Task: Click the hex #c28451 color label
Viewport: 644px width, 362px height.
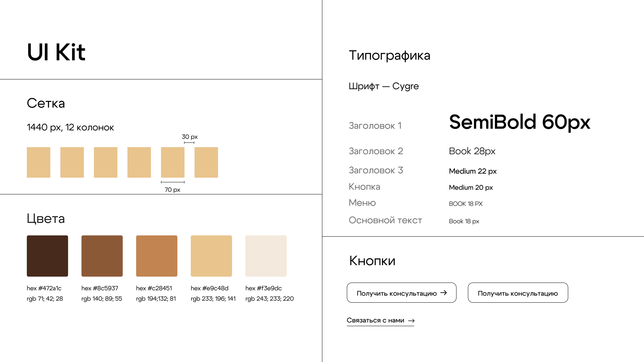Action: click(154, 288)
